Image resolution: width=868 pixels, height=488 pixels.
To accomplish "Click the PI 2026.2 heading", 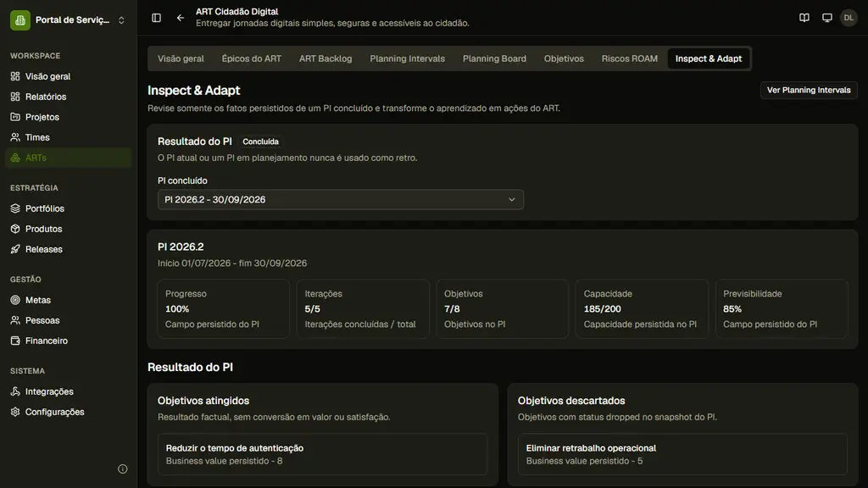I will 181,247.
